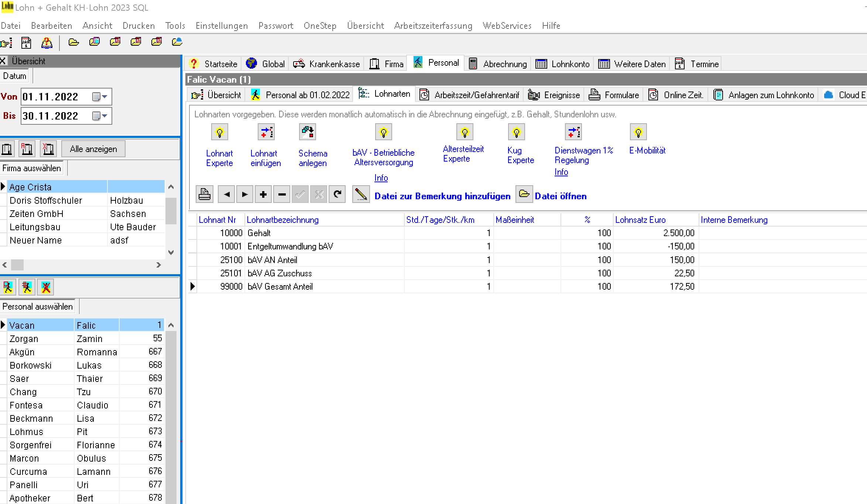Click crossed-out person icon in personnel toolbar
Screen dimensions: 867x504
coord(46,287)
